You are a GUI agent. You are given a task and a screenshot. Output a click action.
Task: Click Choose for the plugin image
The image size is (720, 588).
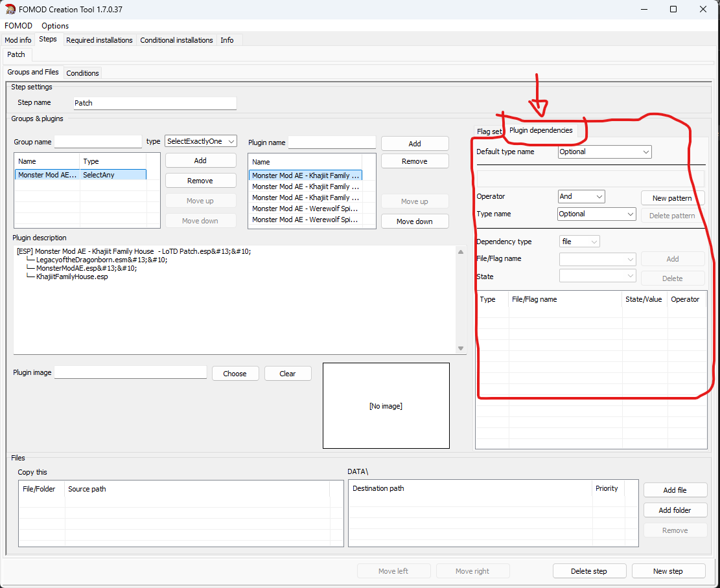click(235, 374)
